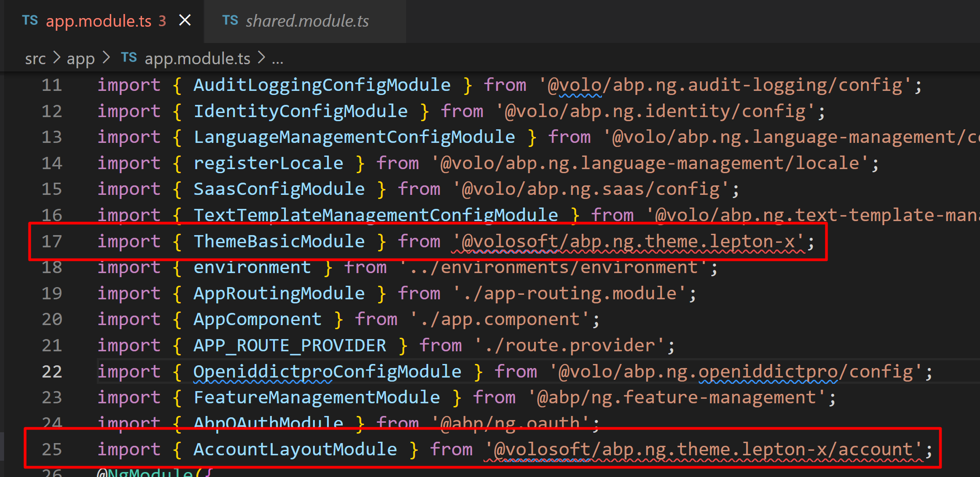Click the TS icon on shared.module.ts tab

[230, 20]
